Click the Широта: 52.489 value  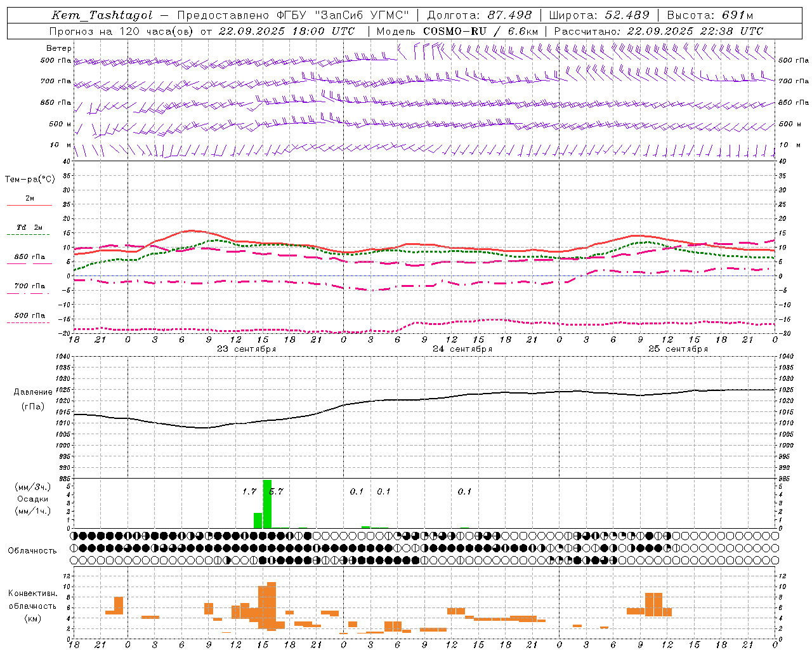click(599, 15)
